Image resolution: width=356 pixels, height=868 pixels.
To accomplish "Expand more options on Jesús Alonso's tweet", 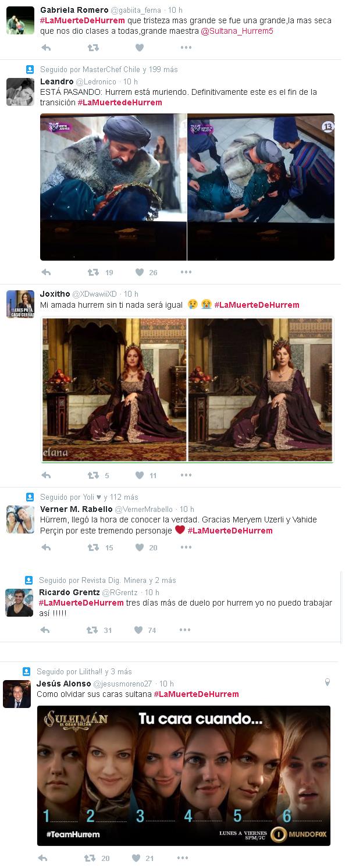I will point(183,858).
